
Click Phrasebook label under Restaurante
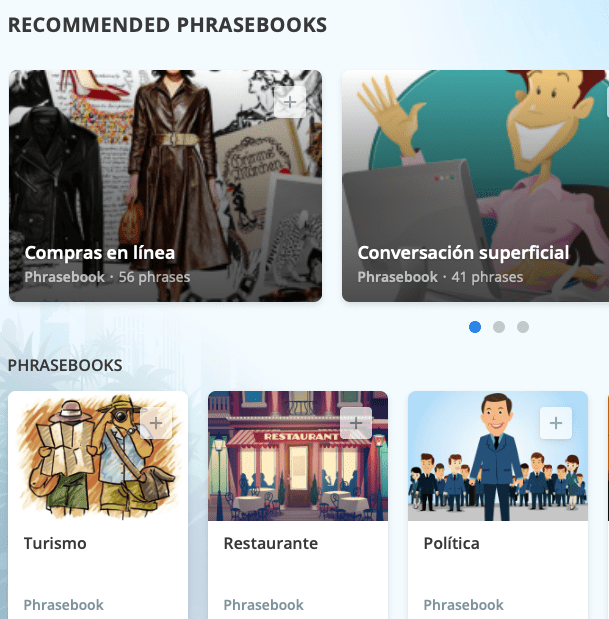coord(263,605)
